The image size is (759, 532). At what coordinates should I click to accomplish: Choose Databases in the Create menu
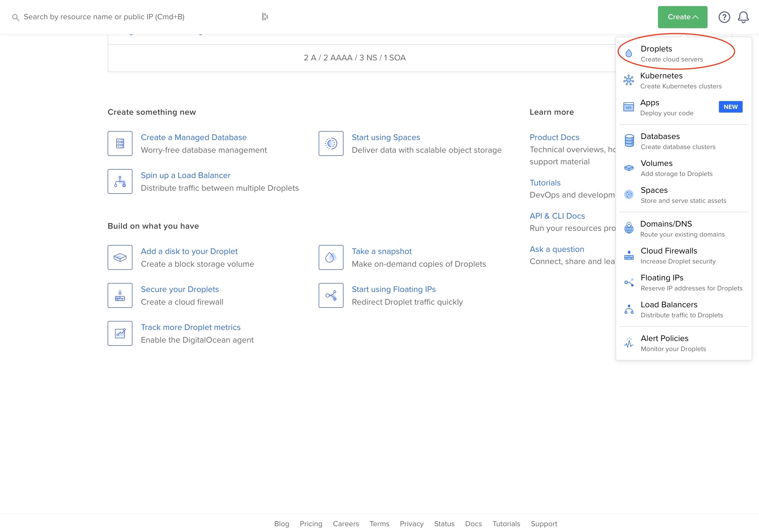[x=683, y=141]
